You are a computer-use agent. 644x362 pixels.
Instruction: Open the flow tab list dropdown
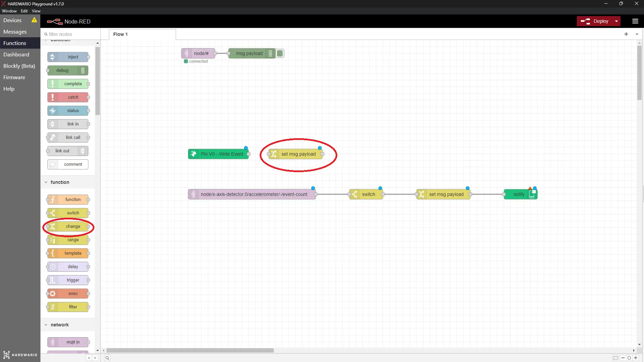(x=637, y=34)
